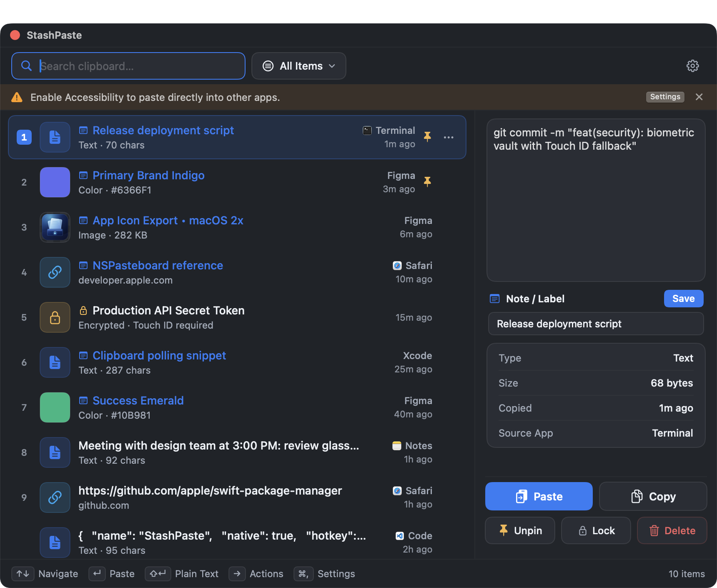Screen dimensions: 717x588
Task: Click the Safari icon on NSPasteboard reference row
Action: (397, 266)
